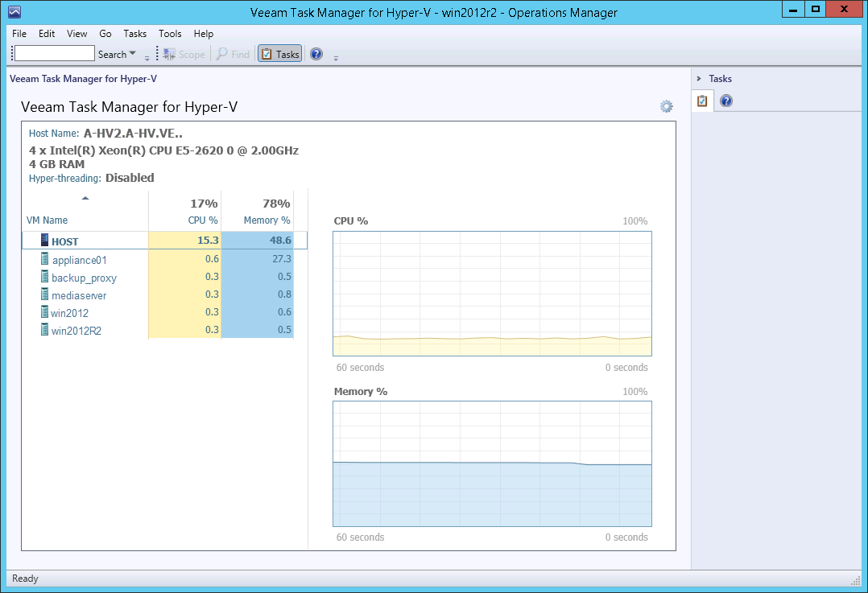868x593 pixels.
Task: Open the Help menu
Action: [x=204, y=34]
